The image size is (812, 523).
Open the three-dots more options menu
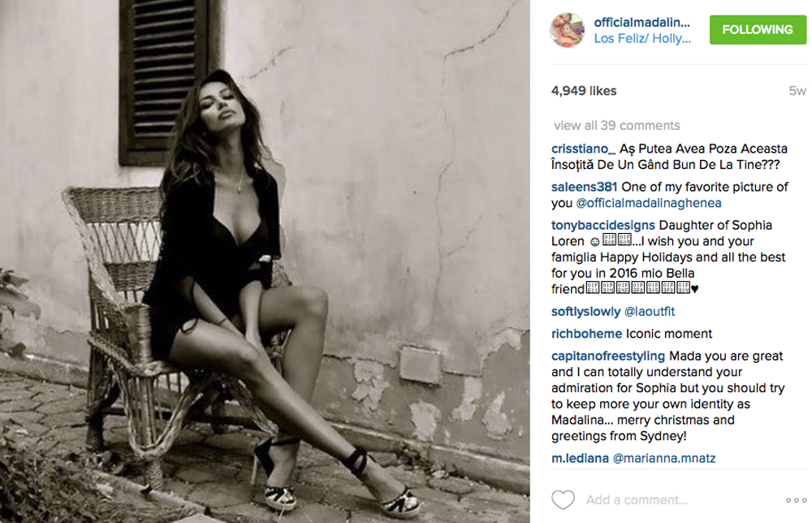[x=796, y=500]
